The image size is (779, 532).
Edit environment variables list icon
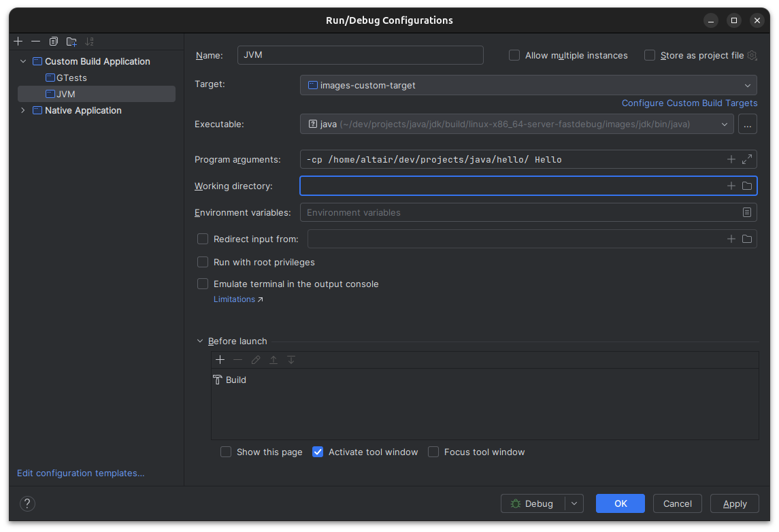tap(747, 213)
